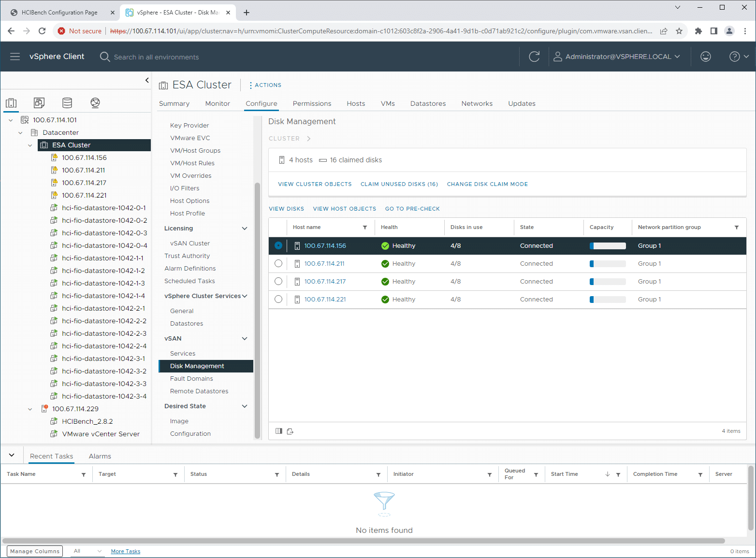756x558 pixels.
Task: Refresh vSphere Client data icon
Action: pos(534,57)
